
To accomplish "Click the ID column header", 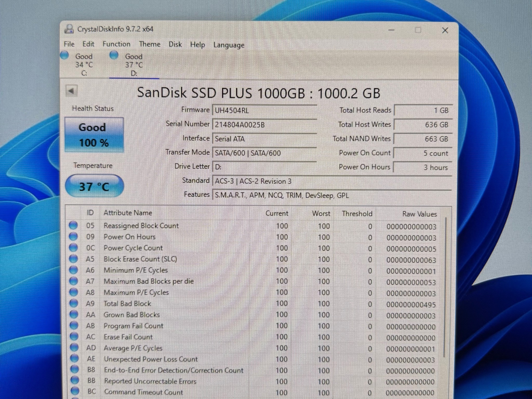I will (90, 213).
